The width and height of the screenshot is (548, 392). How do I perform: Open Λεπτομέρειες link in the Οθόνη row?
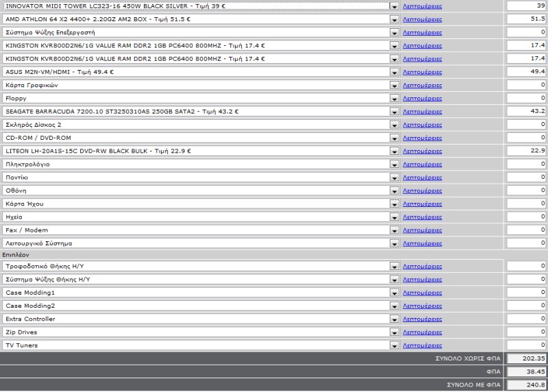pyautogui.click(x=422, y=191)
